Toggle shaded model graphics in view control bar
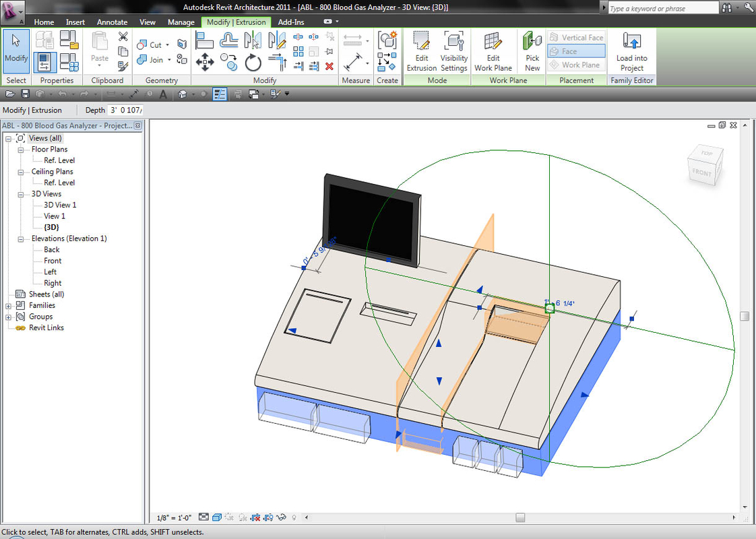The width and height of the screenshot is (756, 539). point(217,517)
